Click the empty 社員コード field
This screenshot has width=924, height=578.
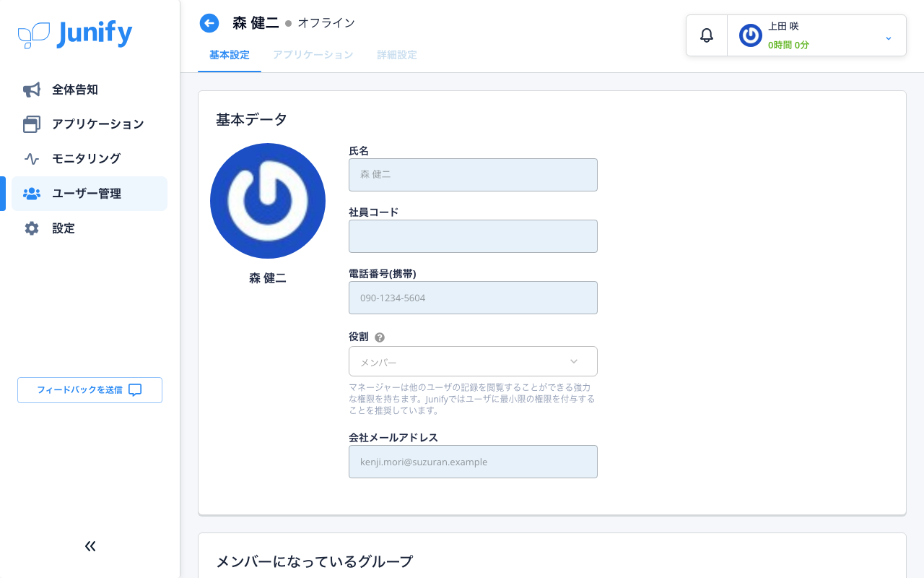pos(473,236)
